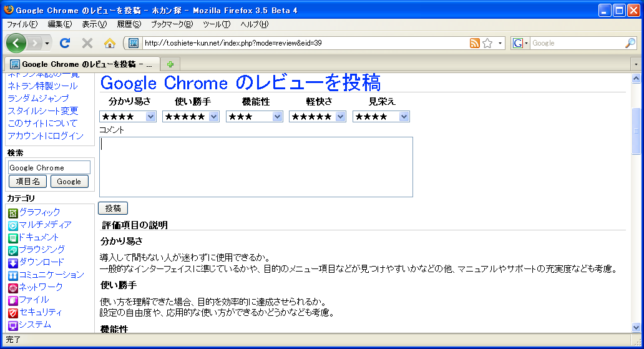
Task: Click inside the コメント text area
Action: [256, 167]
